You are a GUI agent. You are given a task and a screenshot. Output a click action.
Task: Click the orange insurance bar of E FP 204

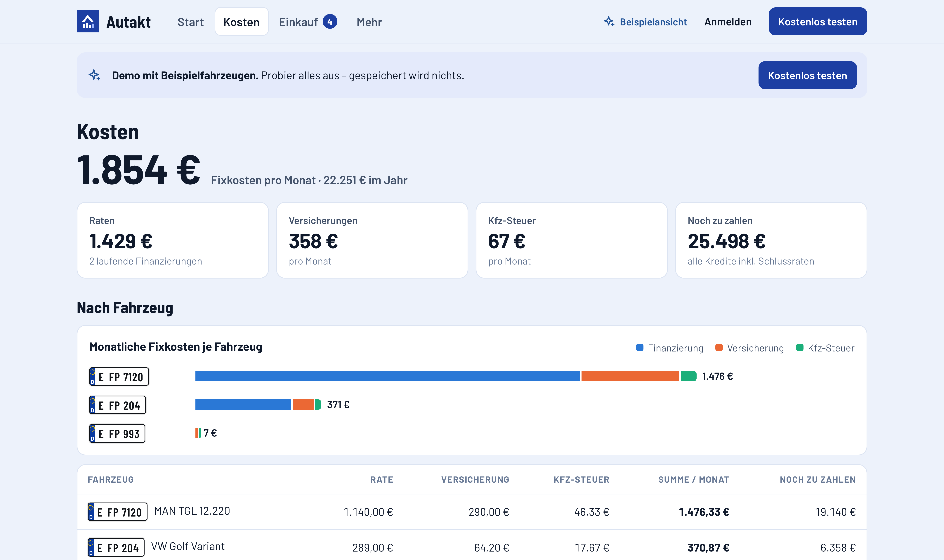pos(303,405)
